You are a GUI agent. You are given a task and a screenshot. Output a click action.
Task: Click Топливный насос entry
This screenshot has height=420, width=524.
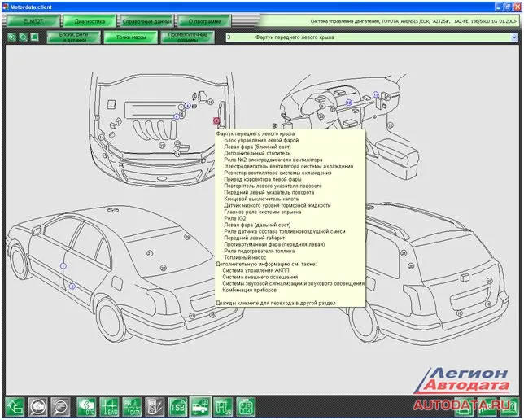245,257
